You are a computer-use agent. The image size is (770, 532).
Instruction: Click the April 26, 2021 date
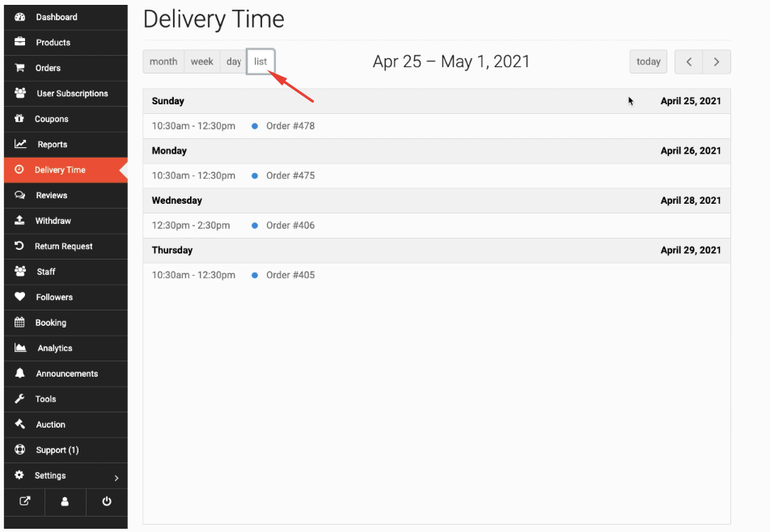click(x=691, y=150)
